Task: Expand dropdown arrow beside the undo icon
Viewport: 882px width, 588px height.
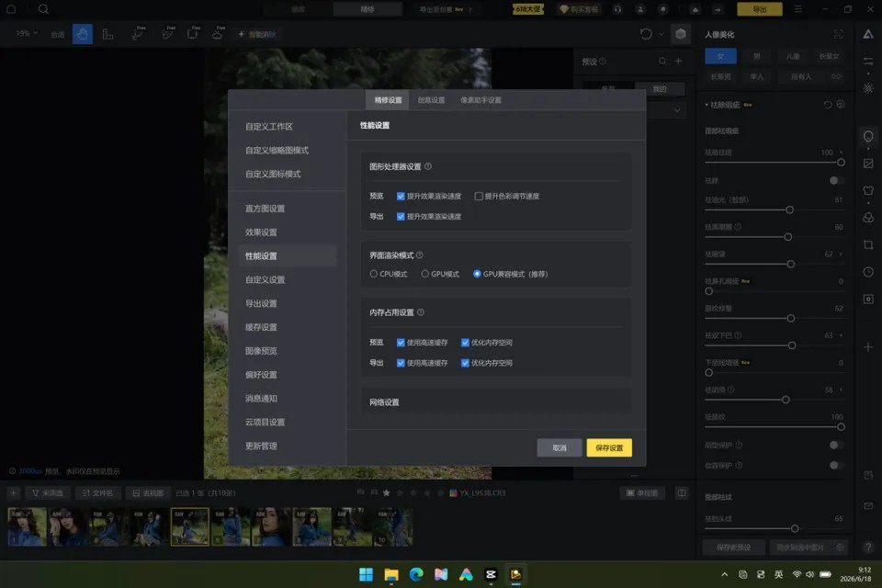Action: pos(661,34)
